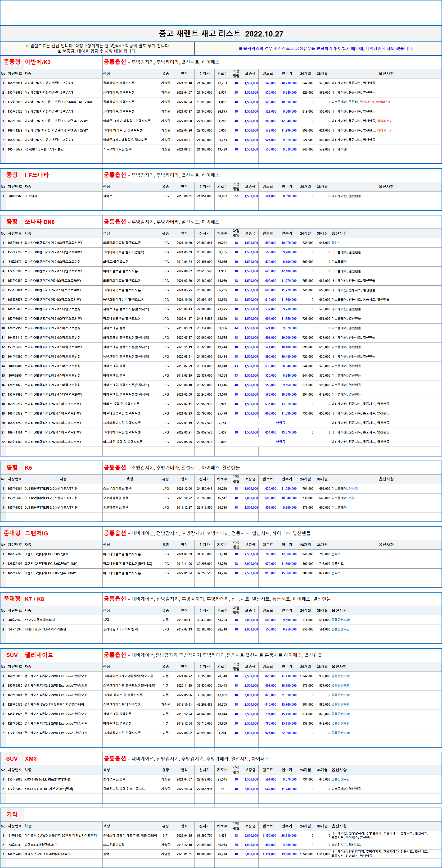Select plate number '165하1017'
This screenshot has width=442, height=868.
pyautogui.click(x=15, y=243)
